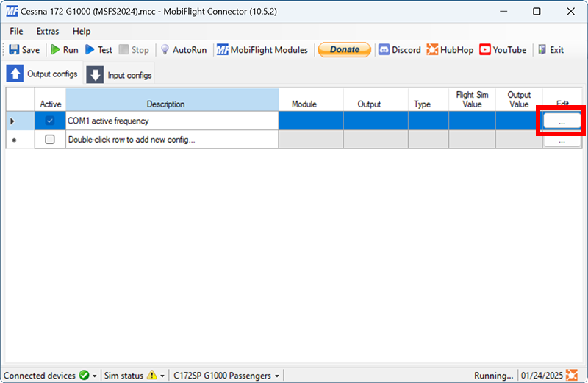Click Flight Sim Value cell of COM1 row

click(472, 121)
